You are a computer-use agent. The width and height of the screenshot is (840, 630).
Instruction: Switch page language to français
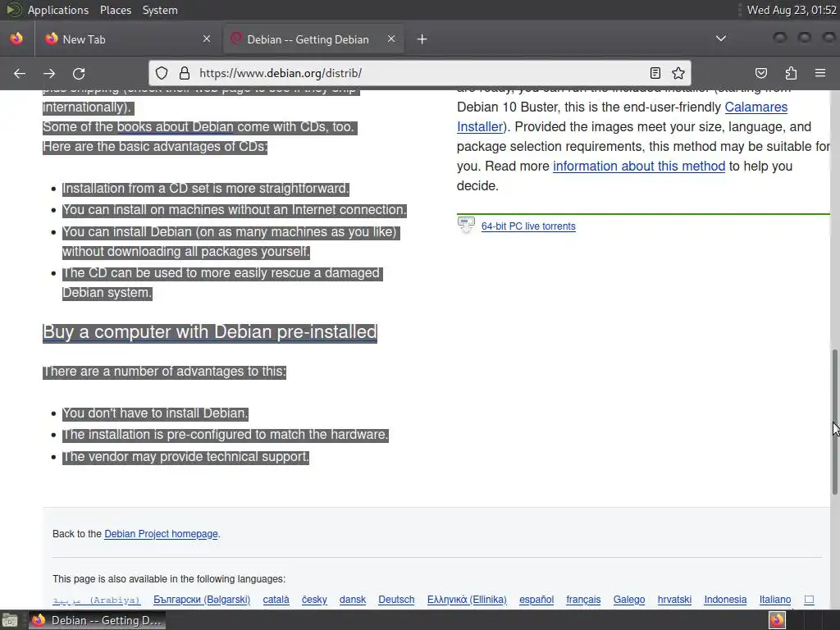pos(583,600)
